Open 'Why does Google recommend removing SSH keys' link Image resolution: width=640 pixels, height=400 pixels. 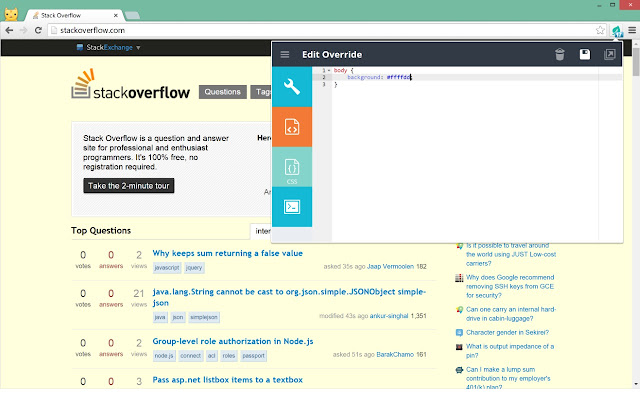pos(510,286)
